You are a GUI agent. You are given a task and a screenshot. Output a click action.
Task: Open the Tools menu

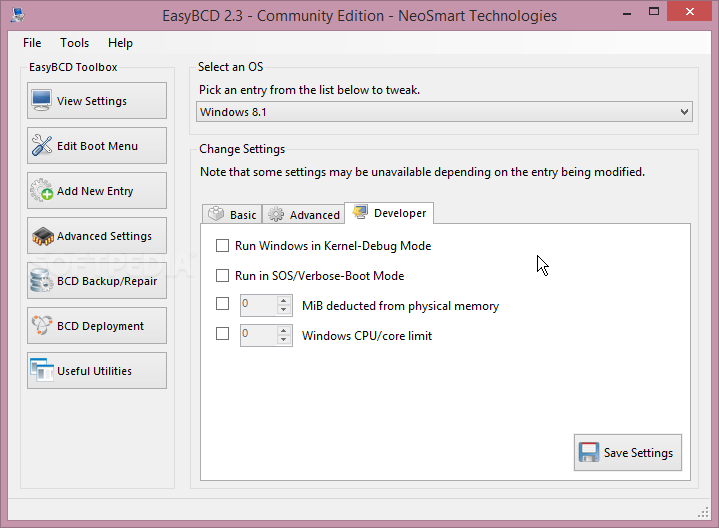[74, 43]
